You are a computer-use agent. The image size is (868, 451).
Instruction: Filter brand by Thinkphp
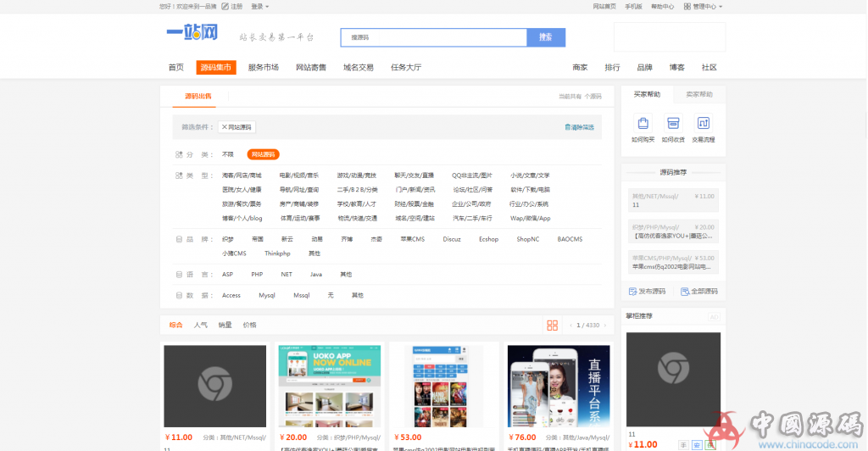point(277,253)
